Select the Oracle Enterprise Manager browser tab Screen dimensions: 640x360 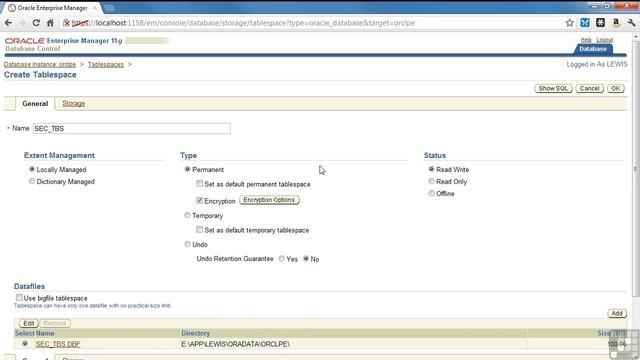point(52,8)
